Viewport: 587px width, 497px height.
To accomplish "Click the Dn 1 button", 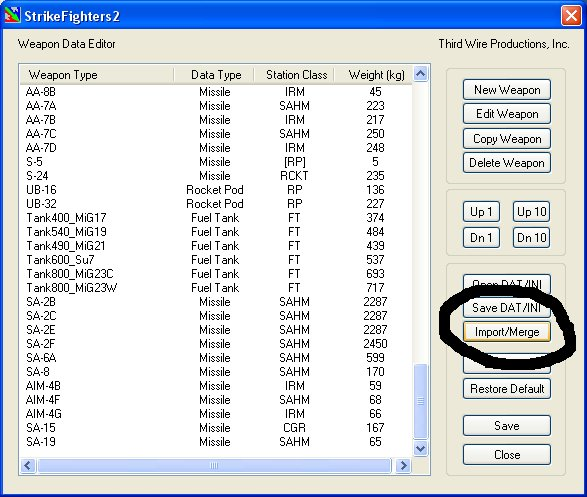I will pos(481,238).
